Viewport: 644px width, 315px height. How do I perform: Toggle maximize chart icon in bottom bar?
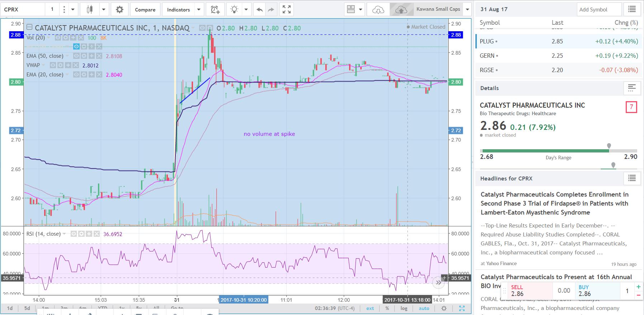(x=462, y=308)
